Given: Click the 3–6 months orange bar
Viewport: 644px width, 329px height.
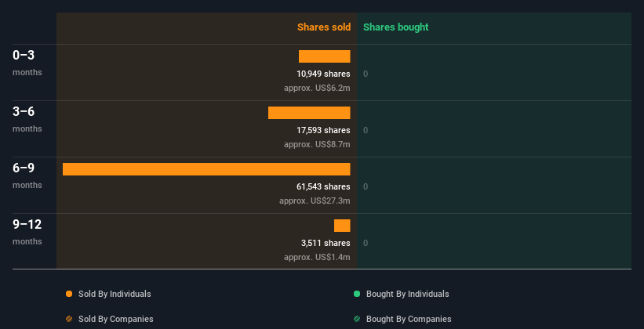Looking at the screenshot, I should click(309, 113).
